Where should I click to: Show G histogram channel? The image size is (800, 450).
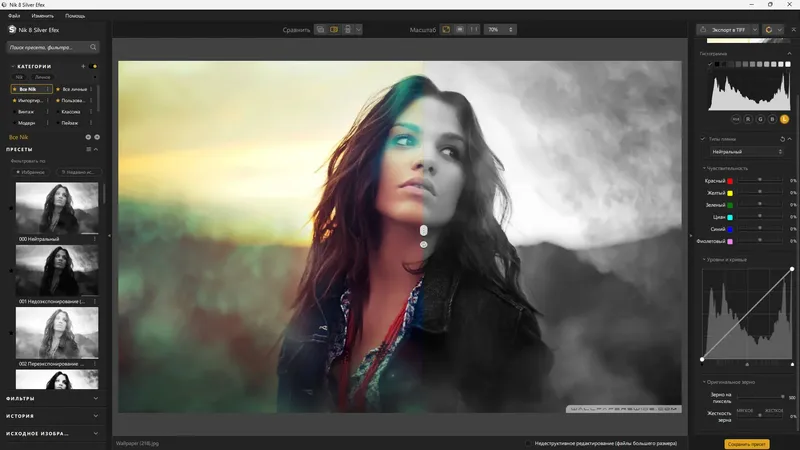(760, 119)
